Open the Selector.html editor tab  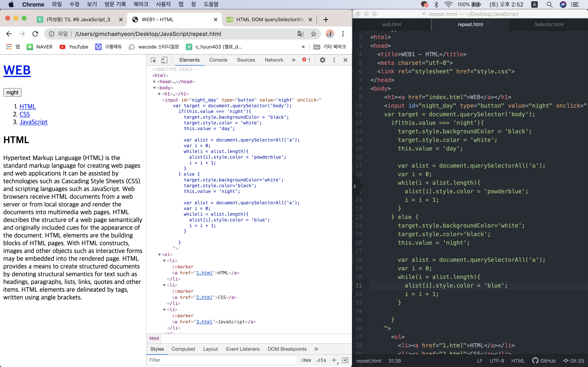(549, 24)
